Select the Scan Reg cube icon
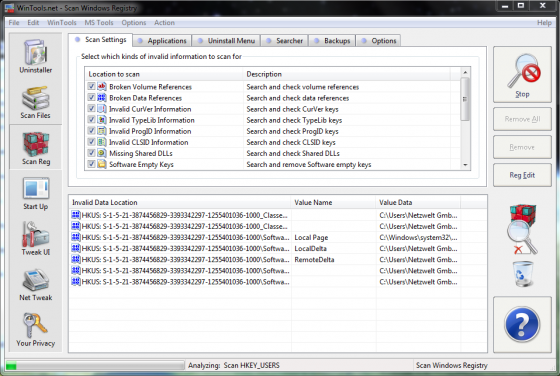 (x=36, y=144)
